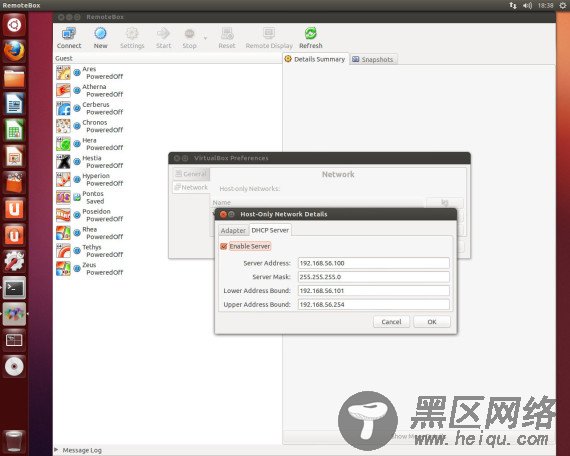The image size is (570, 456).
Task: Select the Hyperion guest icon
Action: coord(63,180)
